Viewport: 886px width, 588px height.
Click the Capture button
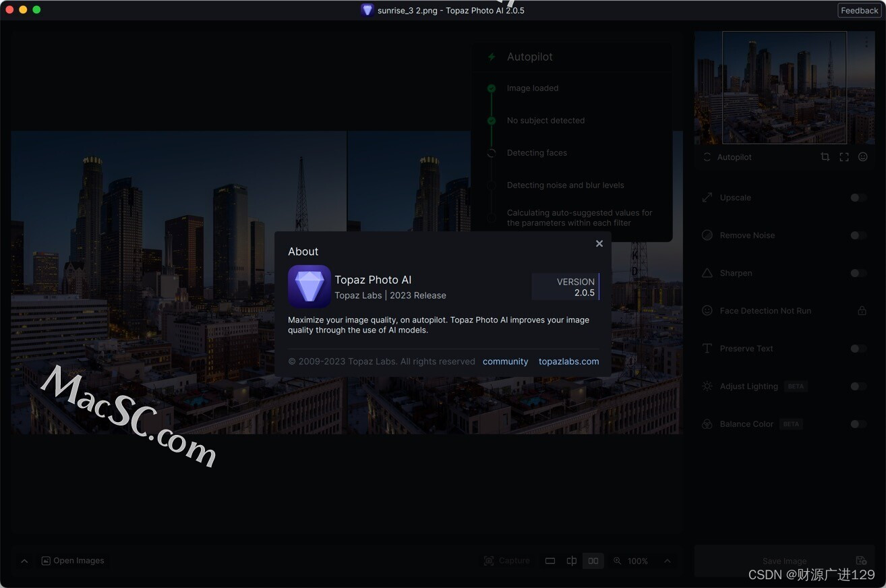coord(507,561)
